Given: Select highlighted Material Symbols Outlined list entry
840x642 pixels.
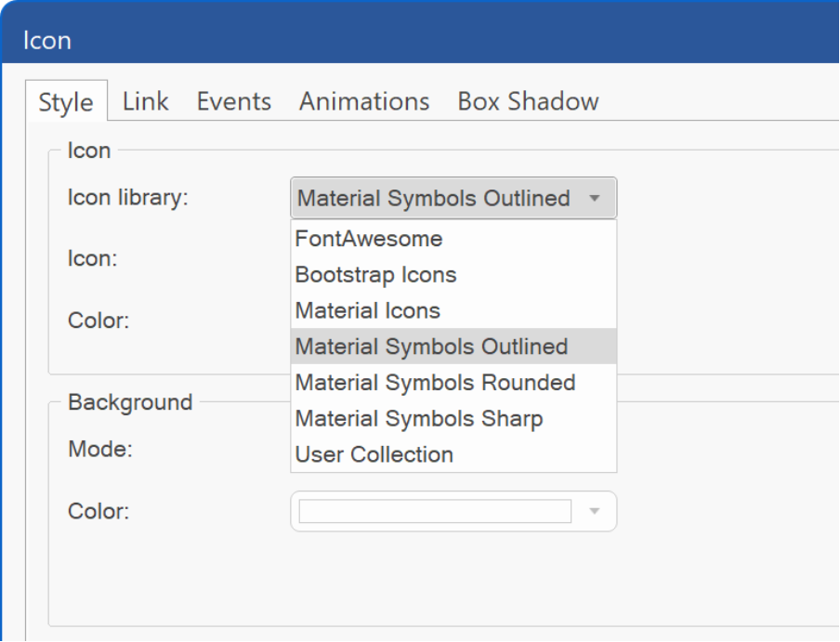Looking at the screenshot, I should coord(453,347).
